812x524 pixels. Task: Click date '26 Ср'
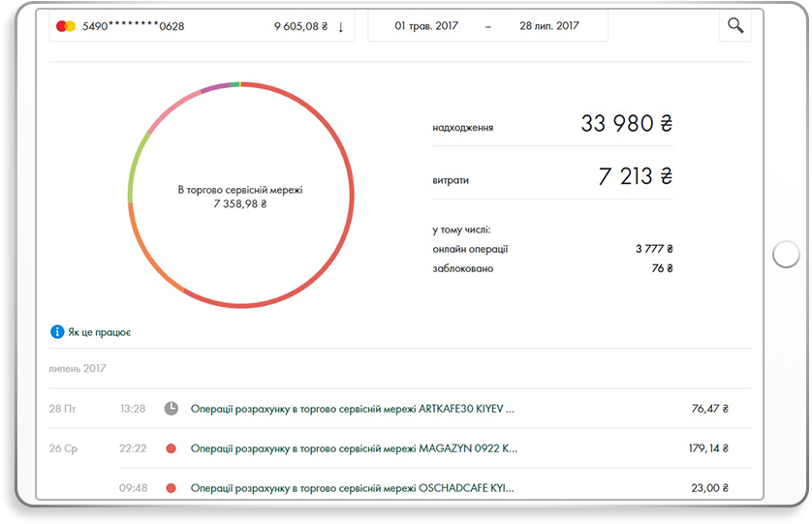pyautogui.click(x=63, y=448)
